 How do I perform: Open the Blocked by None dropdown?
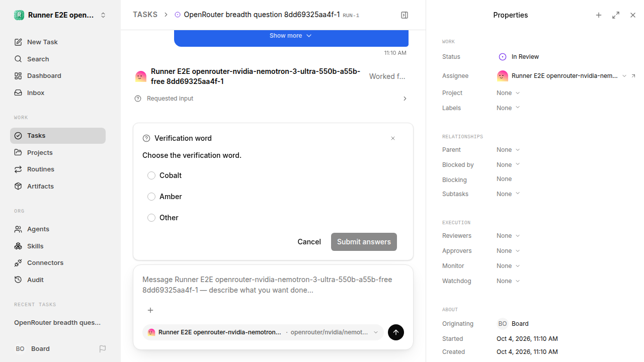point(508,165)
